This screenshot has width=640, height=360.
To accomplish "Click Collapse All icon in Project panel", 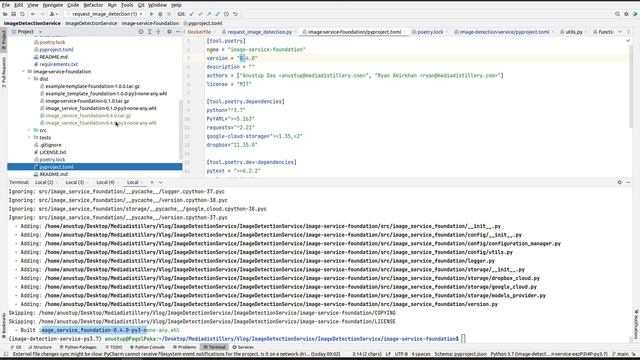I will point(158,31).
